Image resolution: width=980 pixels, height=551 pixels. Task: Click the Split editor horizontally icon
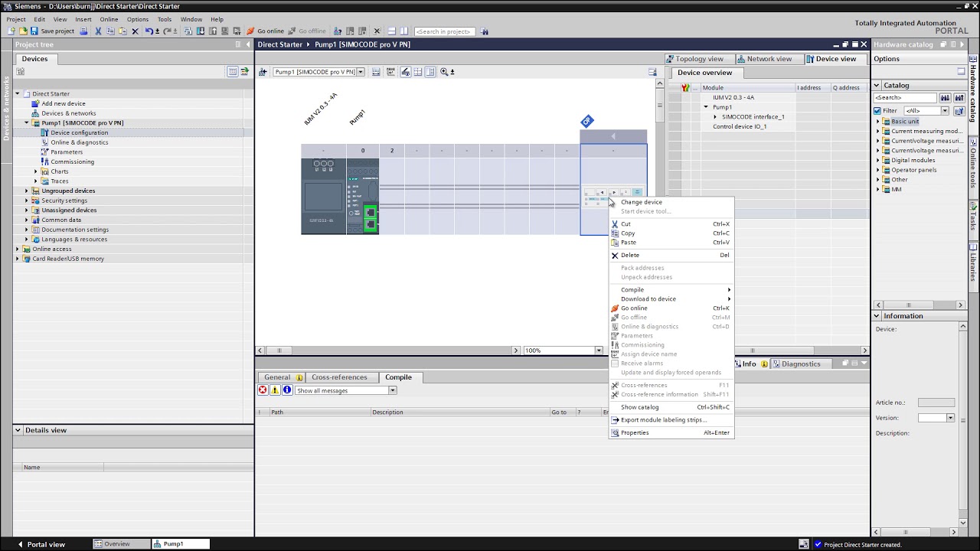point(391,31)
